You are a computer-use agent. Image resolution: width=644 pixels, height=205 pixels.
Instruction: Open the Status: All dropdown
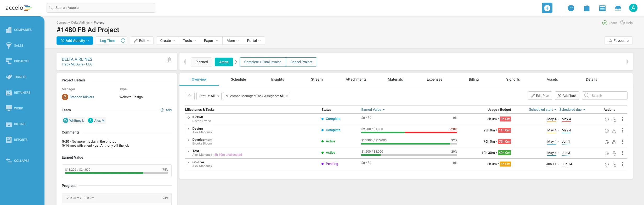coord(209,96)
